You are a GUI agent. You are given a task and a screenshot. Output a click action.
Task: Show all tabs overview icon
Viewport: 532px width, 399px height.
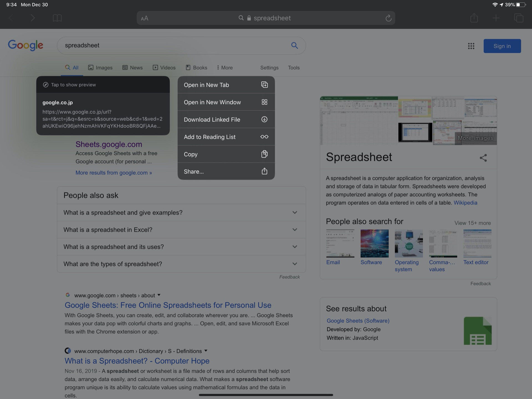519,18
